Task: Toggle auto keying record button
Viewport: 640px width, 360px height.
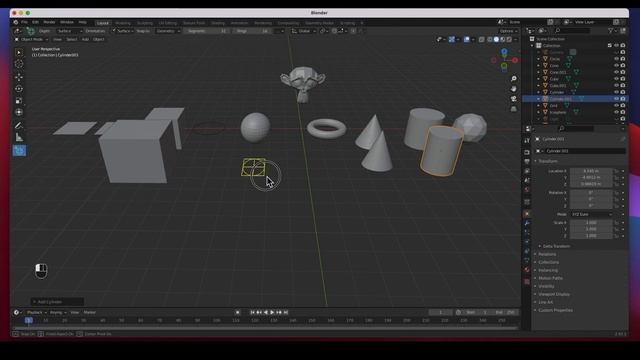Action: (x=238, y=312)
